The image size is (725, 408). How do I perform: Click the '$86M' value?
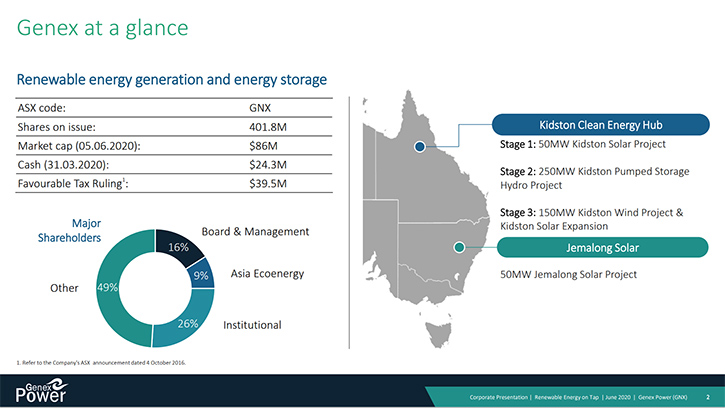point(264,146)
